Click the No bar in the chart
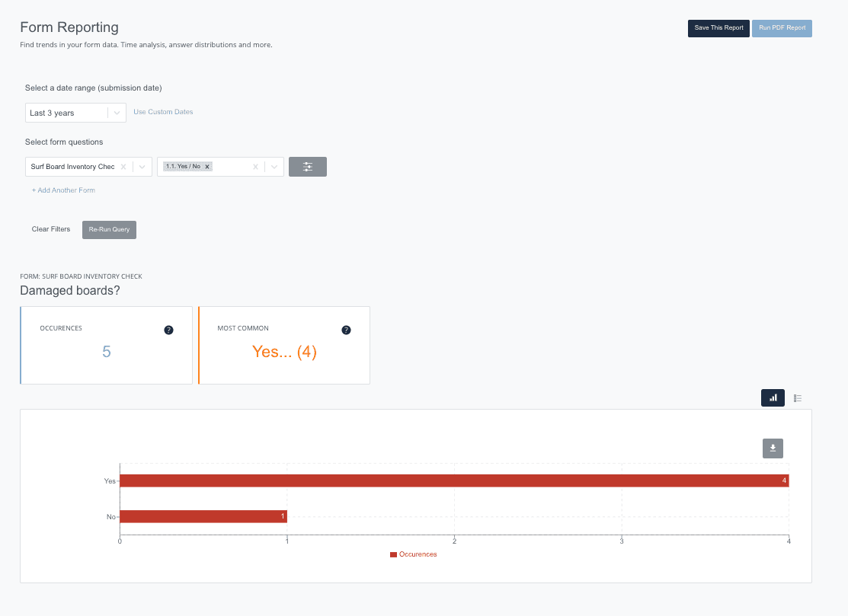Image resolution: width=848 pixels, height=616 pixels. click(x=202, y=516)
